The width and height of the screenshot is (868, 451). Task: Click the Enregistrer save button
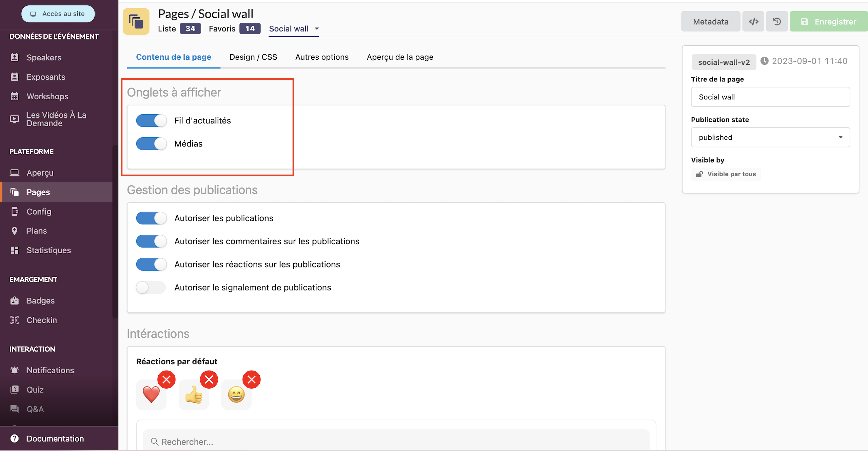point(828,22)
